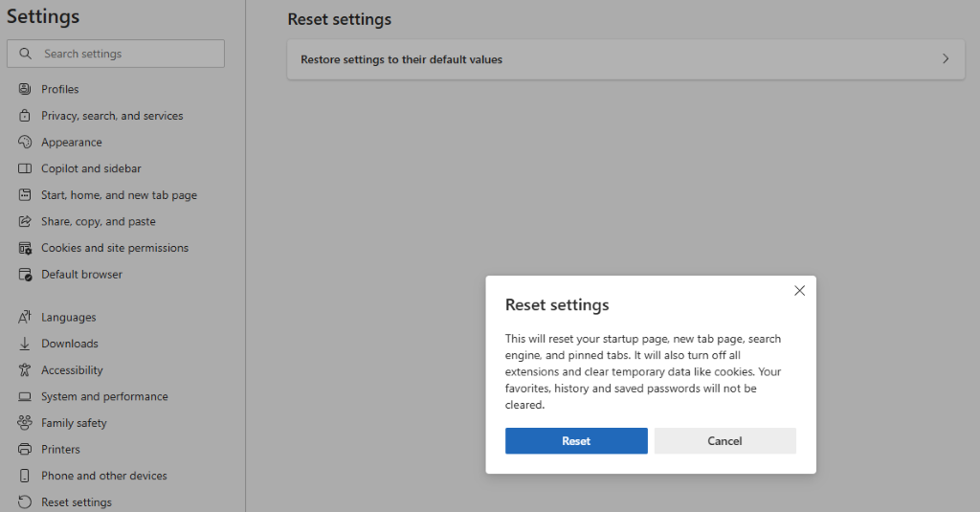Image resolution: width=980 pixels, height=512 pixels.
Task: Click the Reset settings circular arrow icon
Action: pos(24,502)
